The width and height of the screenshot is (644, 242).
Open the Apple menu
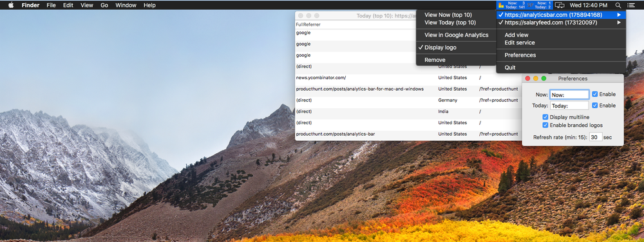11,5
